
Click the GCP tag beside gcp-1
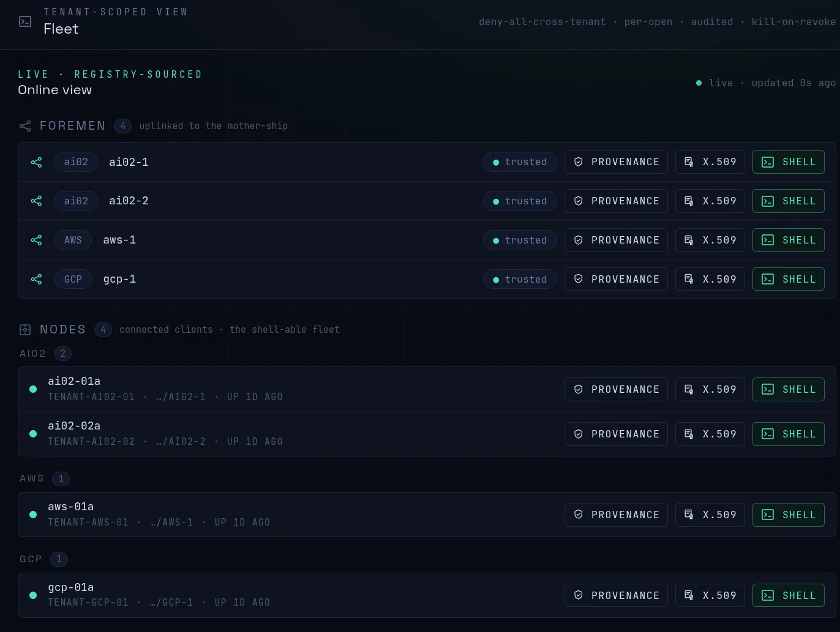point(73,280)
